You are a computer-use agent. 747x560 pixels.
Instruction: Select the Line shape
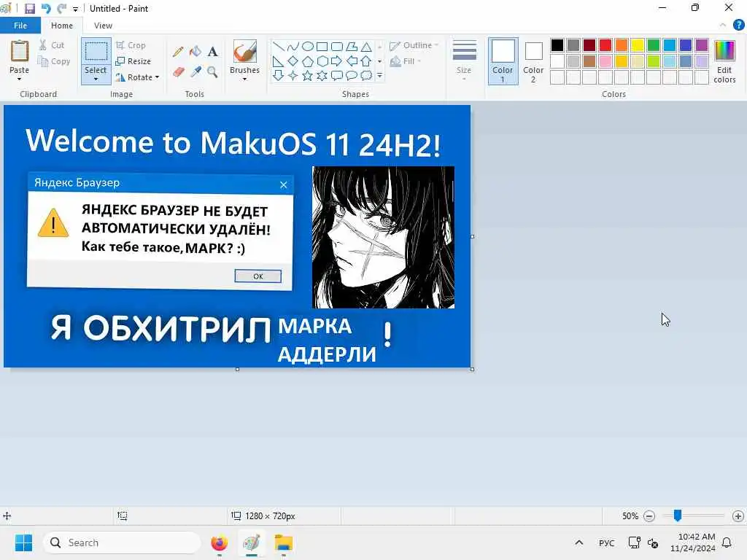point(279,46)
